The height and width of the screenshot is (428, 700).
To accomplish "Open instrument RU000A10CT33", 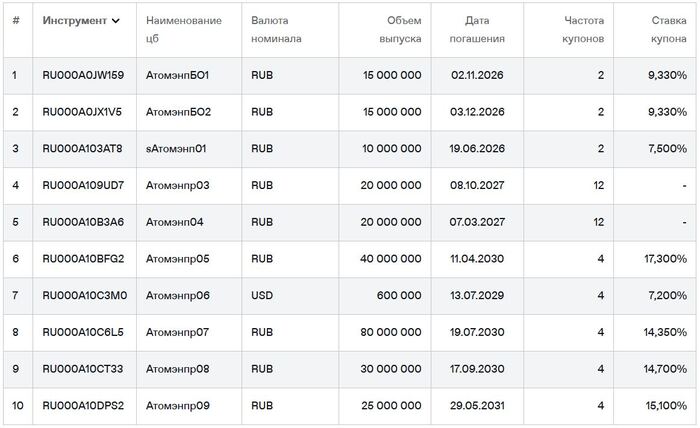I will [x=82, y=369].
